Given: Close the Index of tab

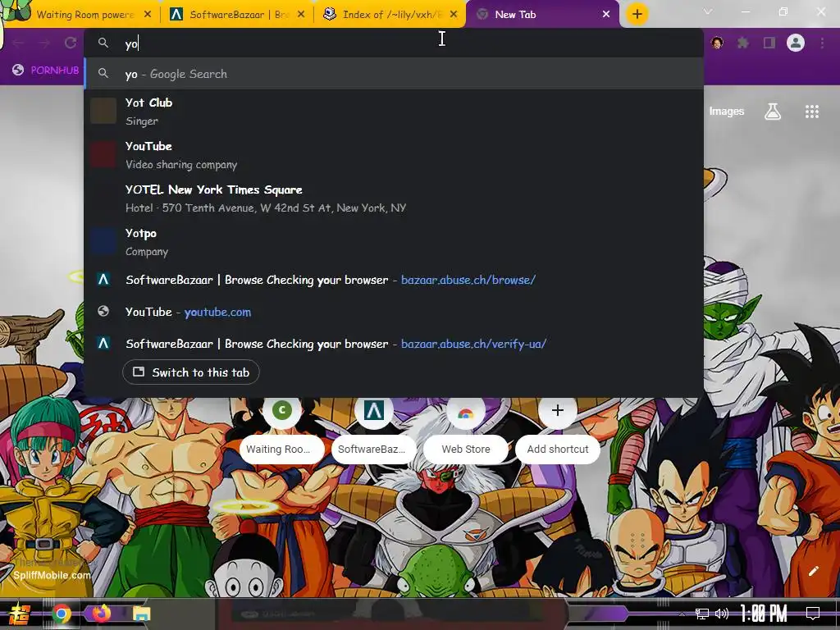Looking at the screenshot, I should (x=454, y=15).
